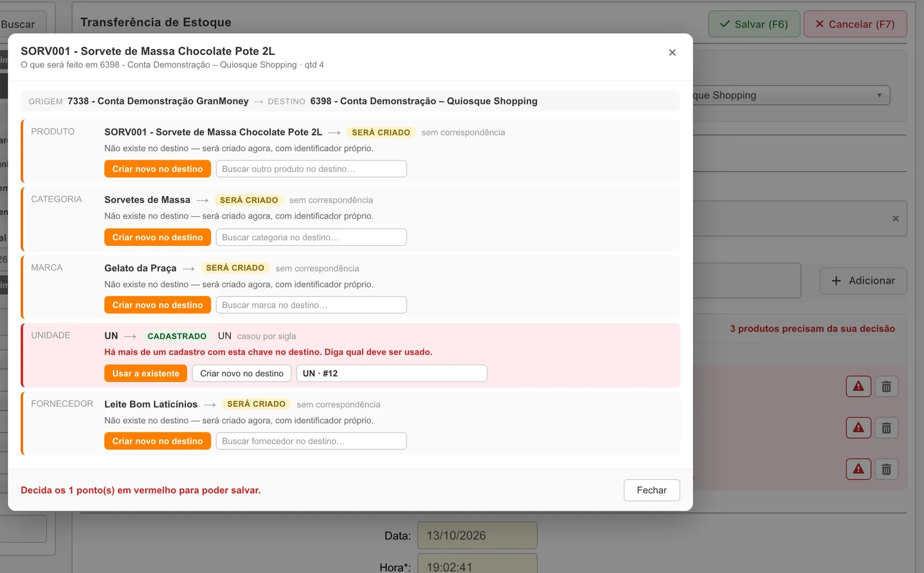Click the first trash delete icon in background list

click(886, 386)
